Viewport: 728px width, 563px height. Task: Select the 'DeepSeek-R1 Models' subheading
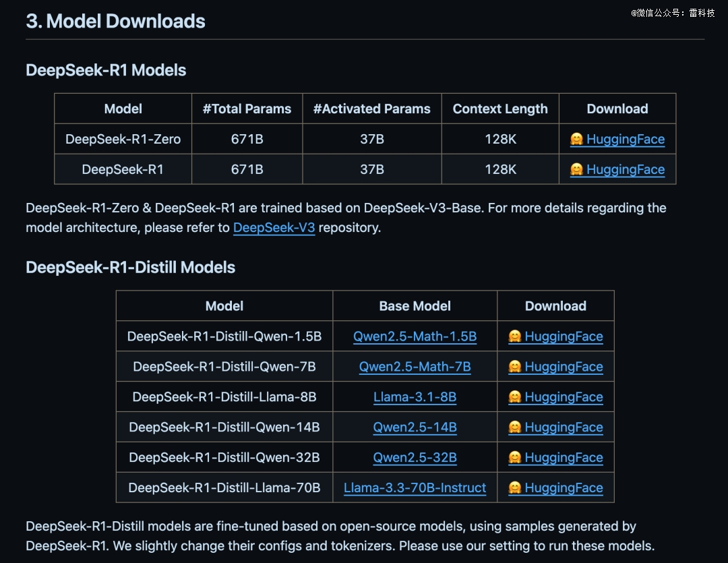[x=106, y=70]
